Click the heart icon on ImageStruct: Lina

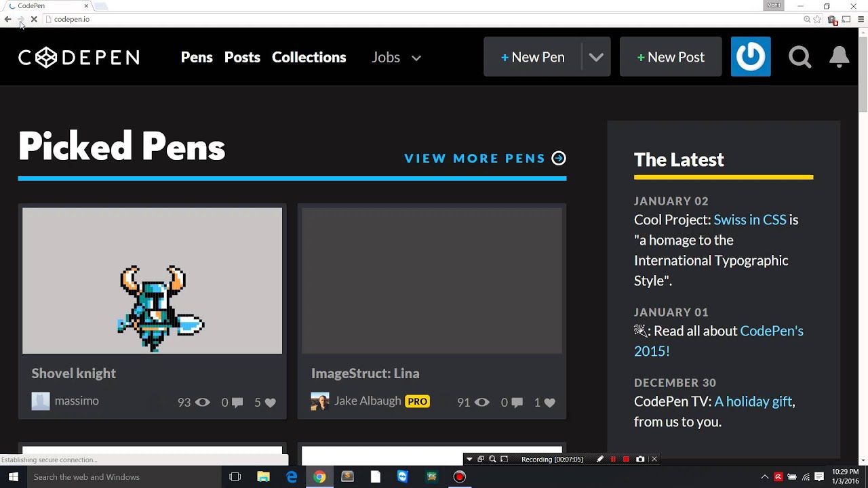[549, 403]
